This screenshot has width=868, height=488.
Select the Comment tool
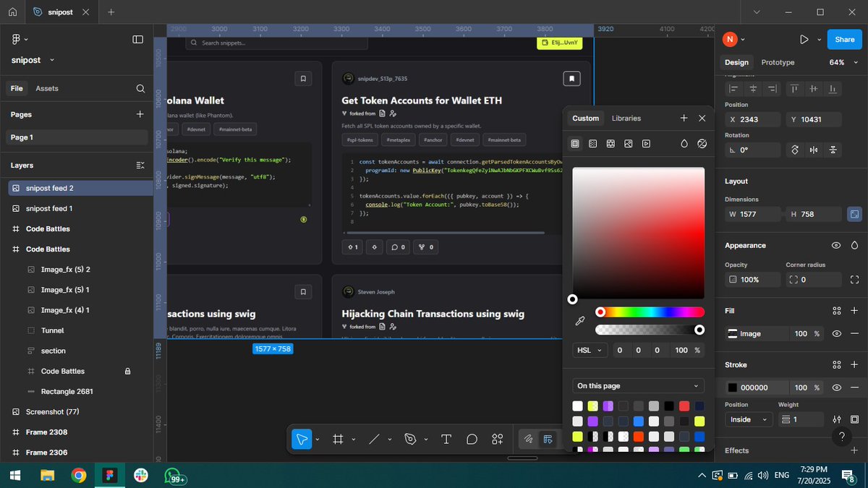472,439
